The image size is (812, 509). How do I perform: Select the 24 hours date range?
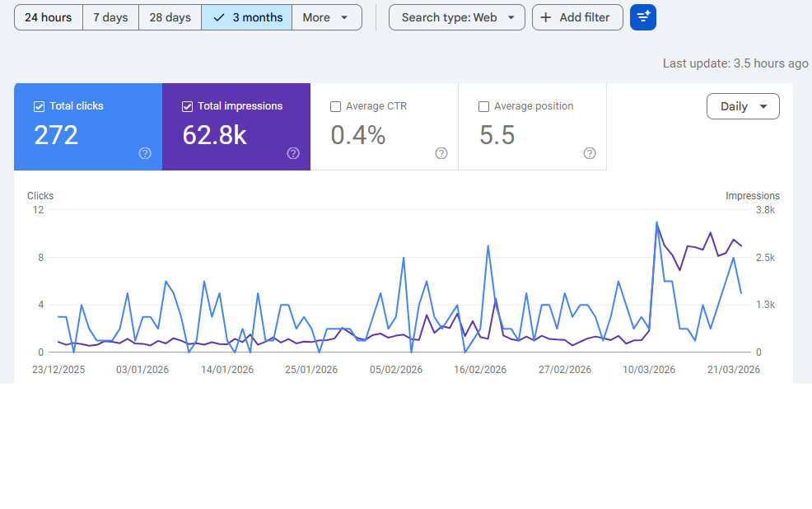tap(49, 17)
